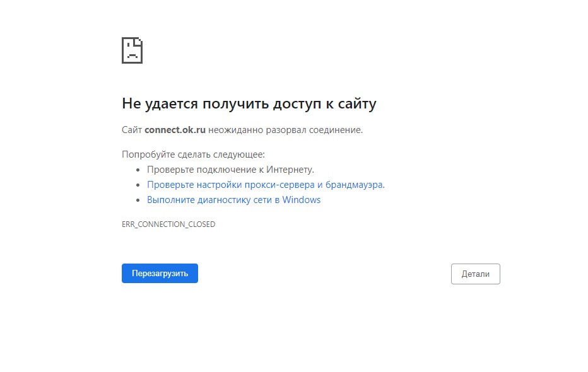Viewport: 588px width, 372px height.
Task: Open the Детали button
Action: [x=475, y=274]
